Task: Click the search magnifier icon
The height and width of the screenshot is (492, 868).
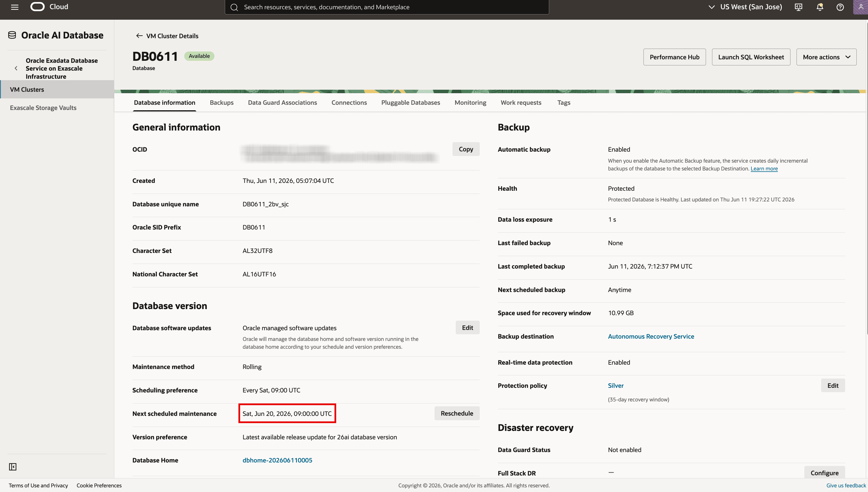Action: pyautogui.click(x=234, y=7)
